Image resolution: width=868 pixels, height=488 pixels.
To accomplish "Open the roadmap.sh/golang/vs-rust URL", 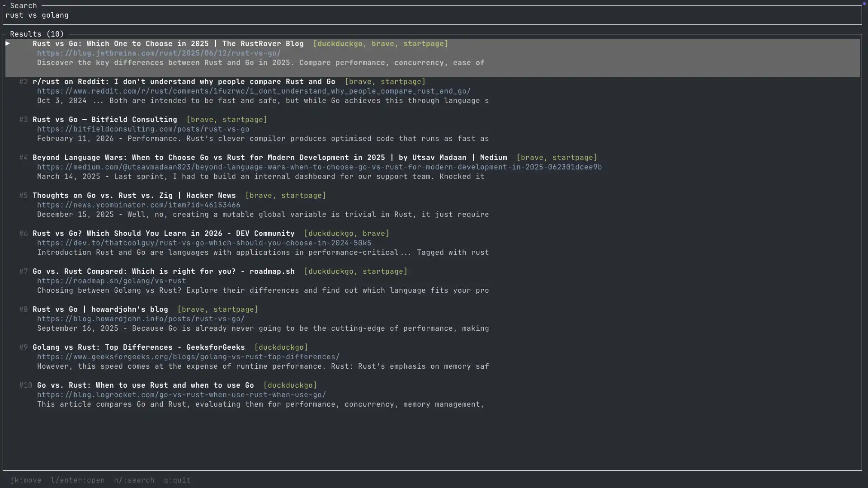I will [112, 281].
